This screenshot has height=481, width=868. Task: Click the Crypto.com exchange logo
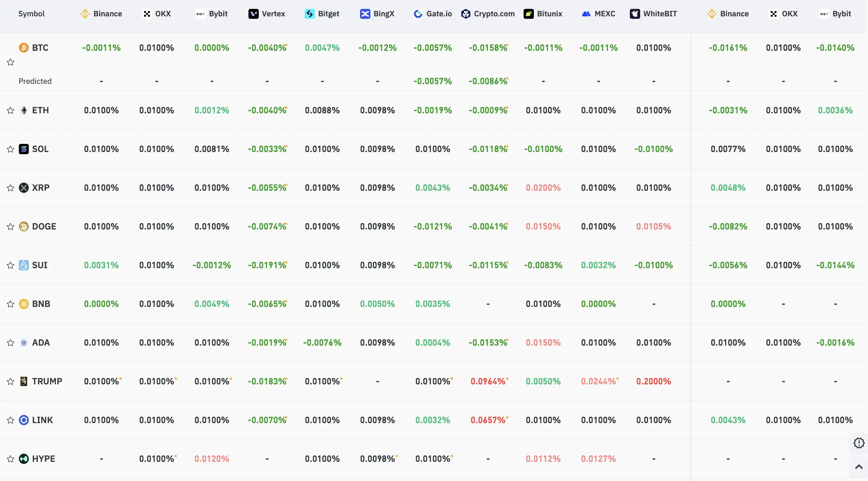click(x=466, y=14)
